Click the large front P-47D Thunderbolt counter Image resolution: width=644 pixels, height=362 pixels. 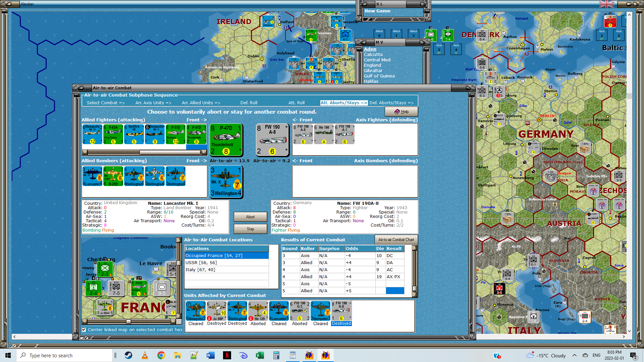click(226, 140)
